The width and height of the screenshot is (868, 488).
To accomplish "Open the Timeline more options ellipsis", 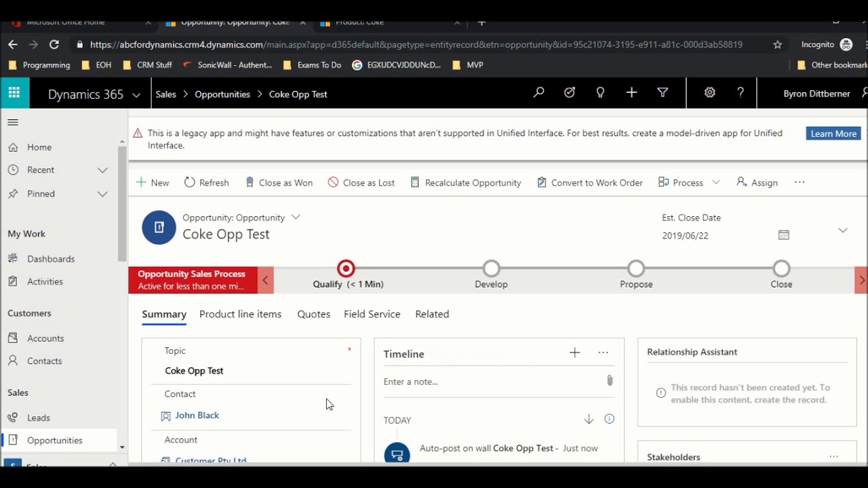I will [x=604, y=352].
